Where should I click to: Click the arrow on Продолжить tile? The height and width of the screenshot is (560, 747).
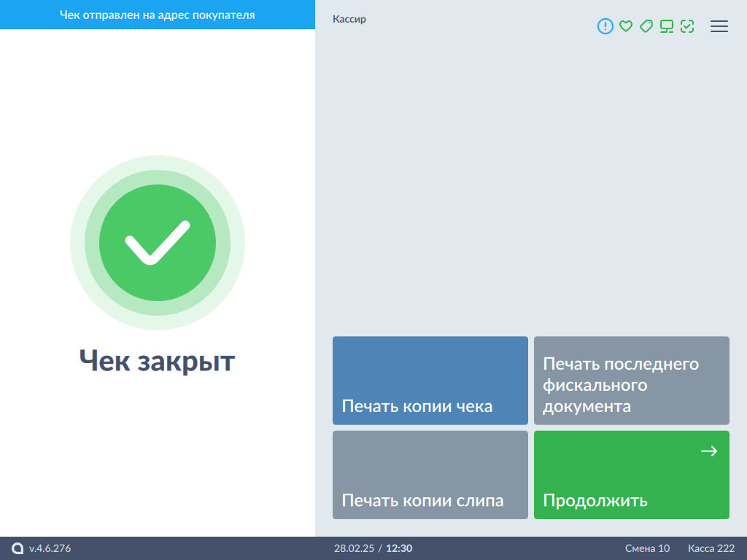tap(708, 451)
